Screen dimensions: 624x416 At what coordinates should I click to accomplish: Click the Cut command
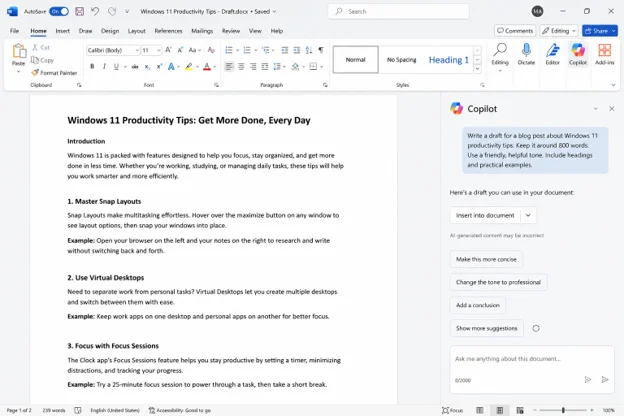(41, 47)
